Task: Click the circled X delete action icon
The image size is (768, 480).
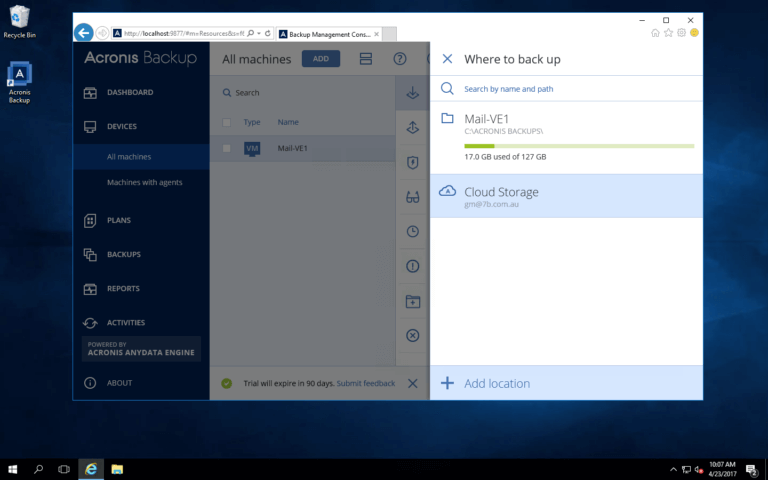Action: click(412, 336)
